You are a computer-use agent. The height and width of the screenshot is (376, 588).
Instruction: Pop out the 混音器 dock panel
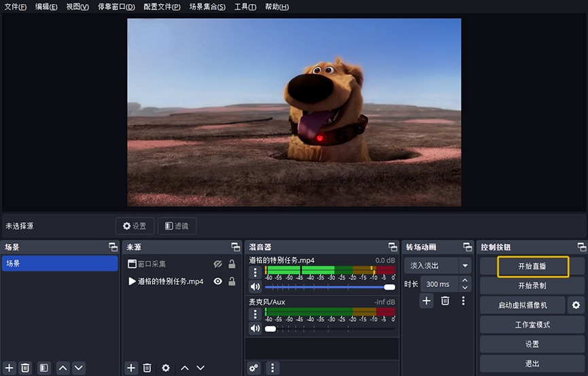[x=393, y=247]
